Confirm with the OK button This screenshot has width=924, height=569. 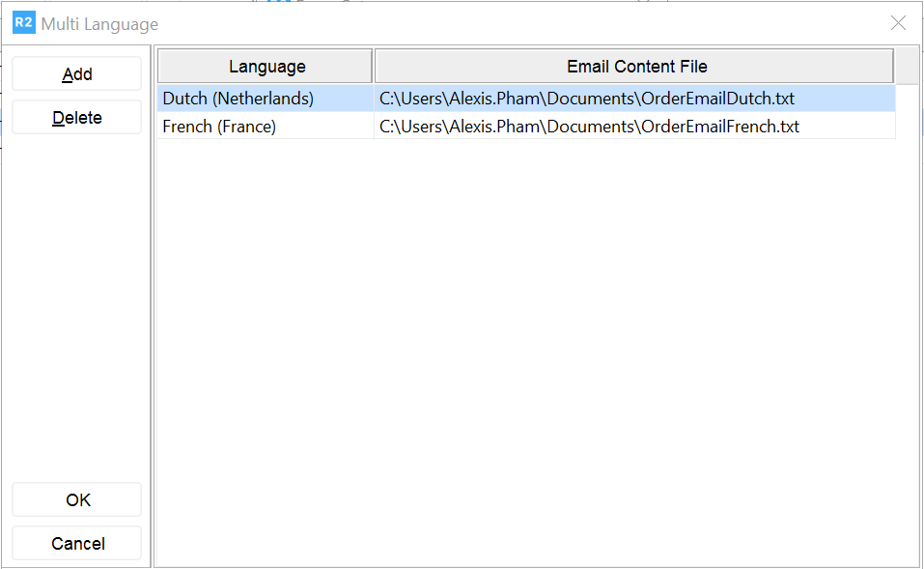point(77,499)
